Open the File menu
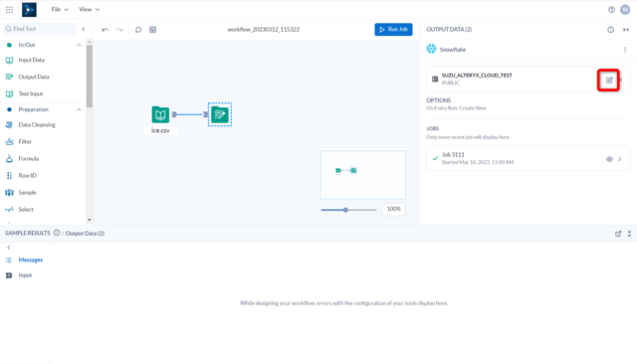This screenshot has height=364, width=637. (60, 9)
